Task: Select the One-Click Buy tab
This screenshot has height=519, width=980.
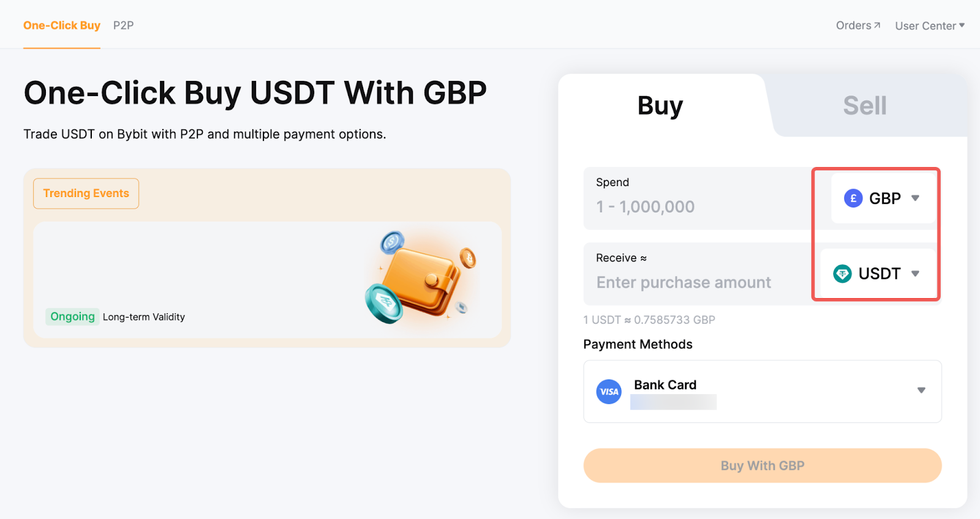Action: point(62,25)
